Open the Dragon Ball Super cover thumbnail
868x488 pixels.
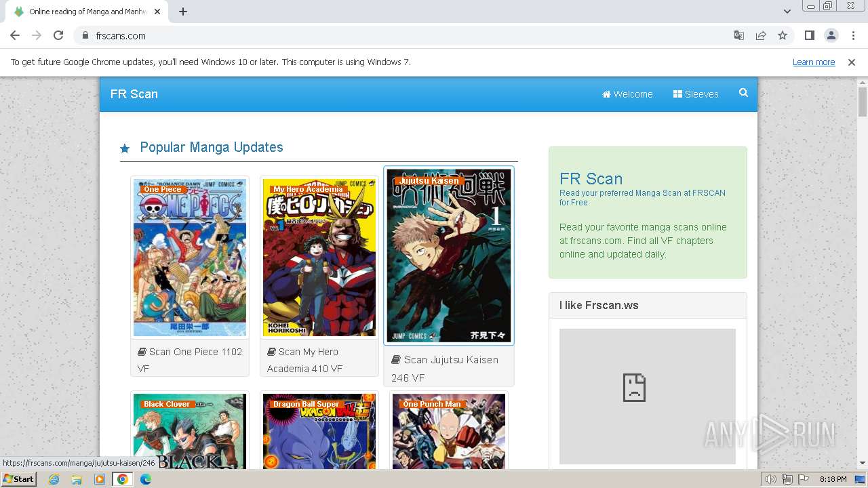319,432
